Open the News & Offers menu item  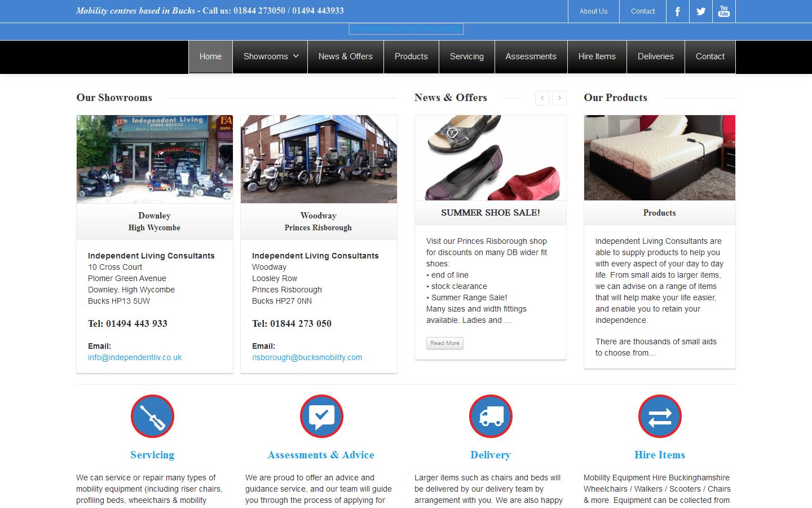click(345, 56)
